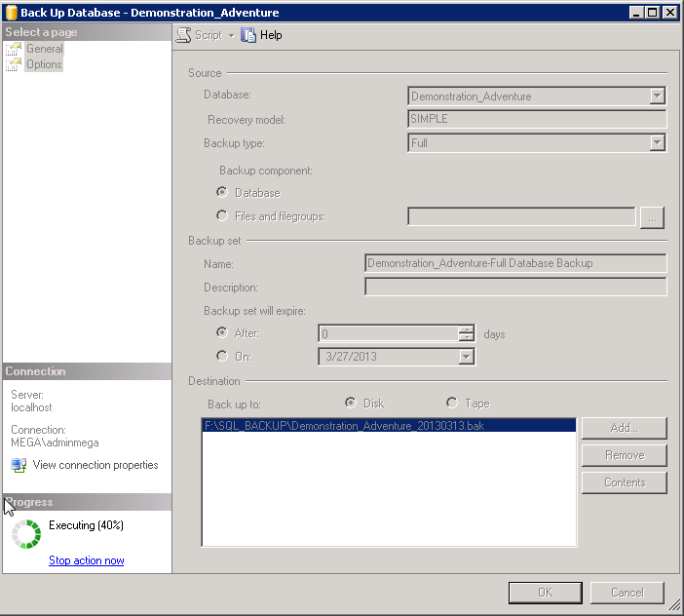
Task: Select the Options page icon
Action: pos(14,64)
